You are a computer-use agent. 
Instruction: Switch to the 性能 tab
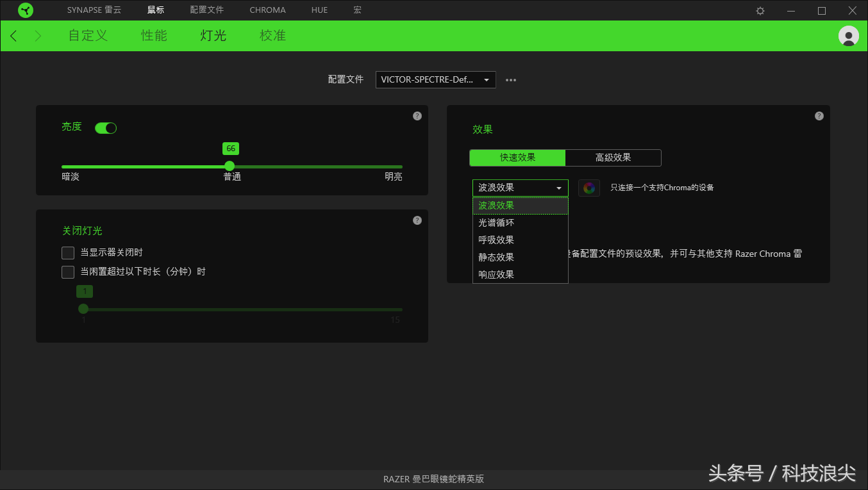154,36
